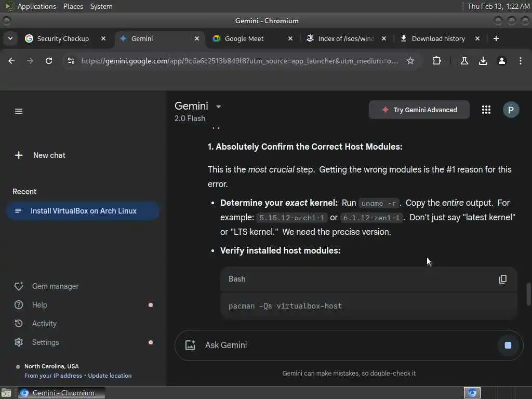Click the uname -r inline code
The height and width of the screenshot is (399, 532).
tap(379, 203)
